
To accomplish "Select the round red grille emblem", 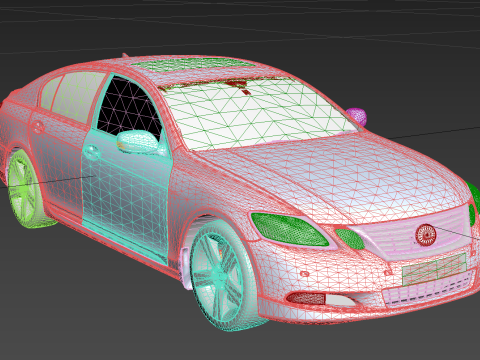I will click(426, 234).
